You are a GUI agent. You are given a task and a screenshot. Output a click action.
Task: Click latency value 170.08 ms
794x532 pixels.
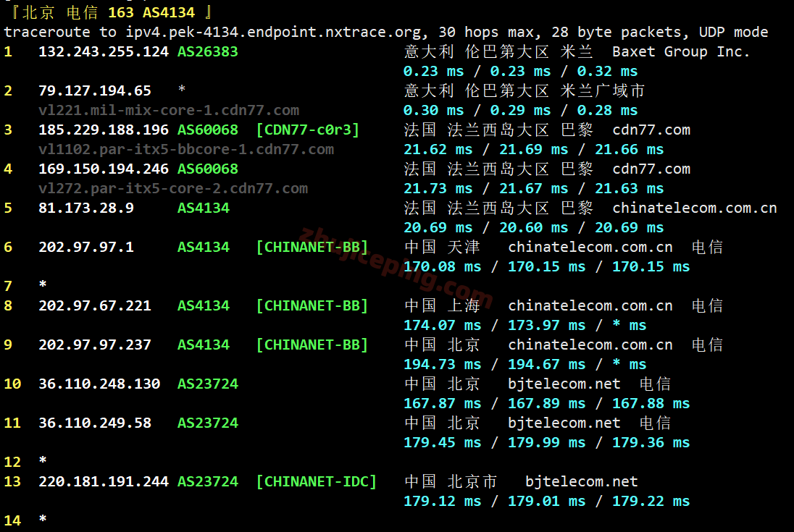(x=442, y=266)
